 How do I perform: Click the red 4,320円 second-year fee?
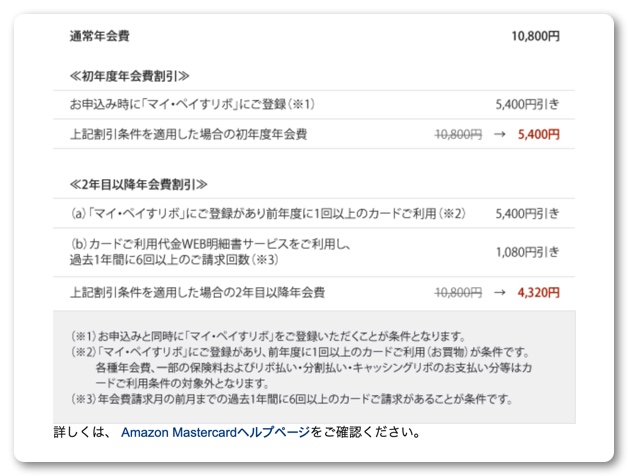(539, 293)
